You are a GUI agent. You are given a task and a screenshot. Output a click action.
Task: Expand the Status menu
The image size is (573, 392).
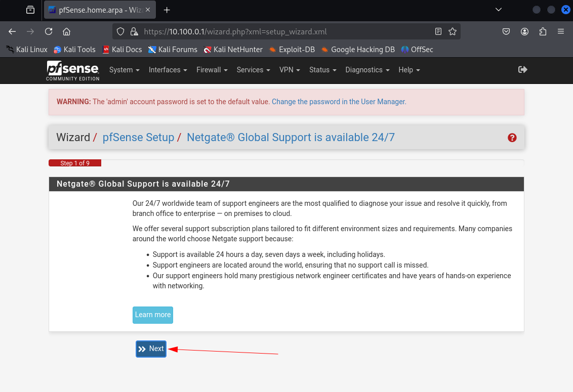tap(322, 70)
